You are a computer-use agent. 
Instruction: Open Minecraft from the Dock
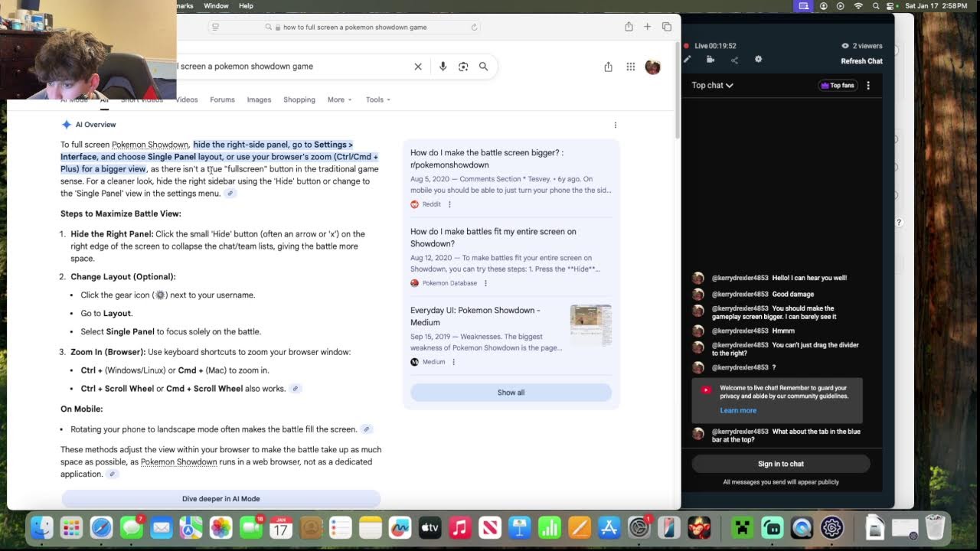click(x=742, y=527)
